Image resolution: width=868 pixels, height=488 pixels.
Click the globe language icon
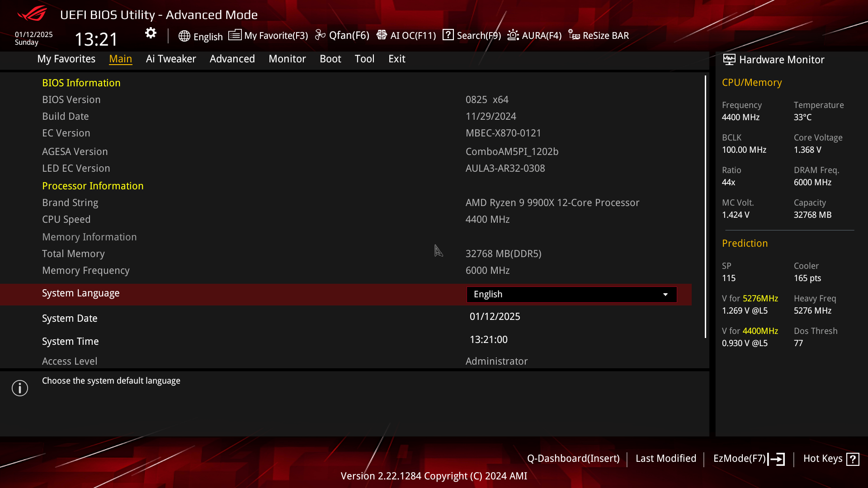pos(184,36)
